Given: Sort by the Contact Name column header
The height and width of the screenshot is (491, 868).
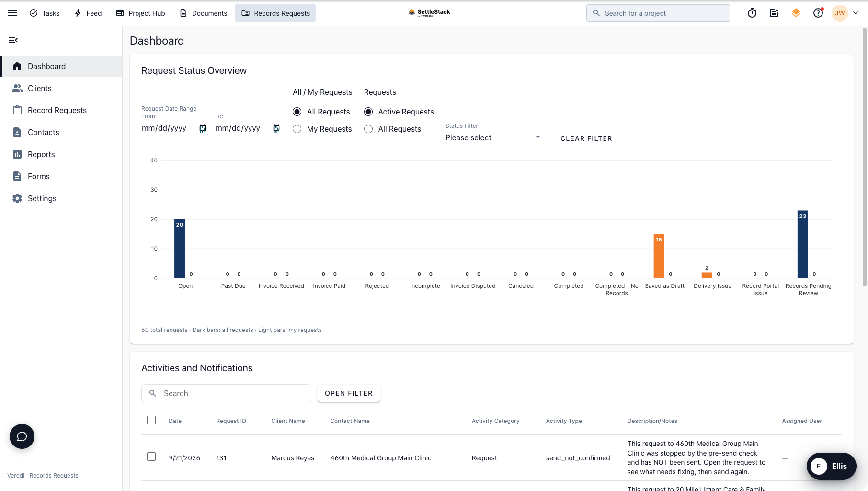Looking at the screenshot, I should [350, 421].
